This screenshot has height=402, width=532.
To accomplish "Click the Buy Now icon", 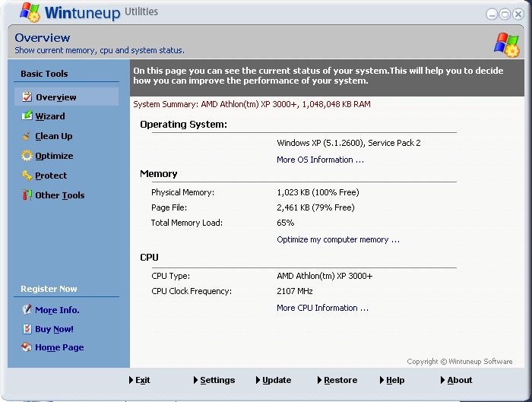I will click(27, 329).
